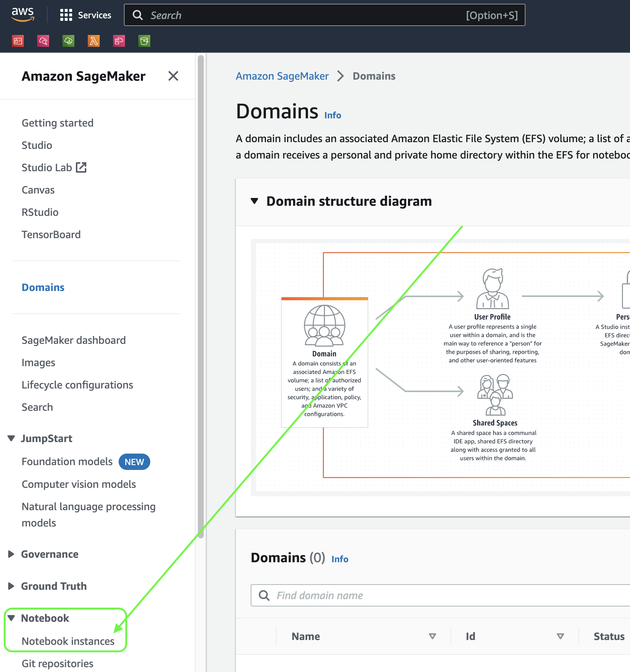The width and height of the screenshot is (630, 672).
Task: Open Info link beside Domains (0)
Action: 340,559
